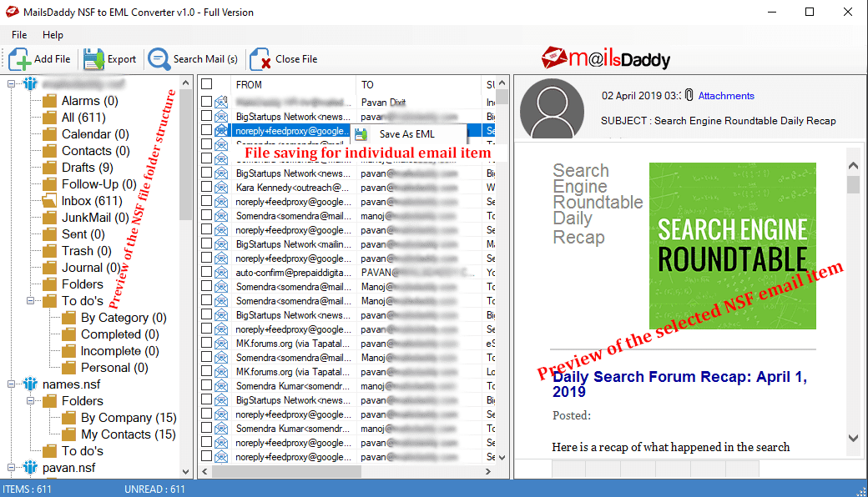This screenshot has height=497, width=868.
Task: Collapse the Folders node under names.nsf
Action: tap(29, 400)
